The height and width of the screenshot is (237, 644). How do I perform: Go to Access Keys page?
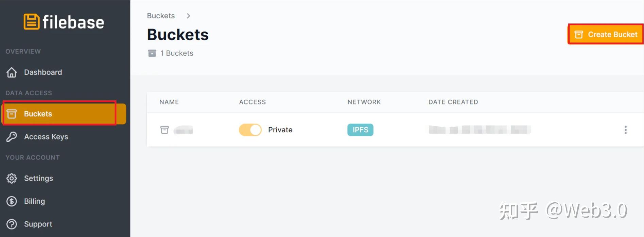pos(46,137)
